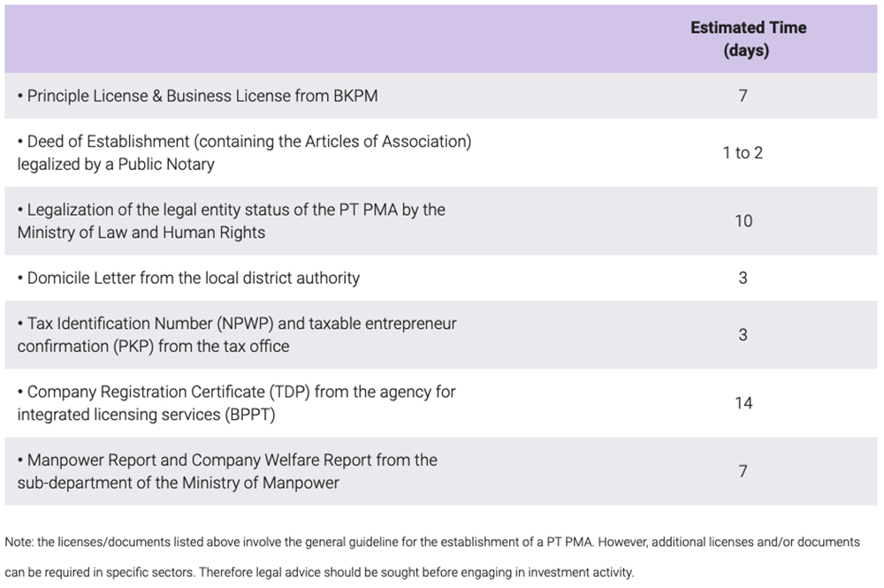This screenshot has width=884, height=588.
Task: Click the 7 days value for Manpower Report
Action: 743,471
